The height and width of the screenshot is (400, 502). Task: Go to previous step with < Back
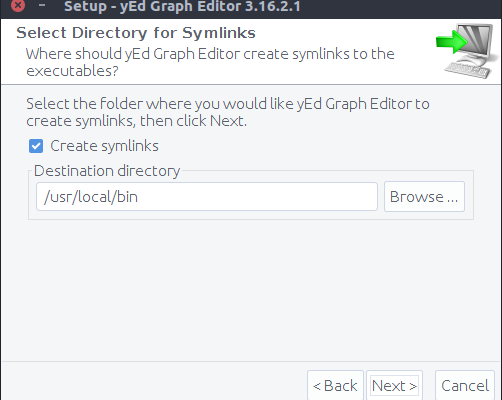click(x=335, y=386)
